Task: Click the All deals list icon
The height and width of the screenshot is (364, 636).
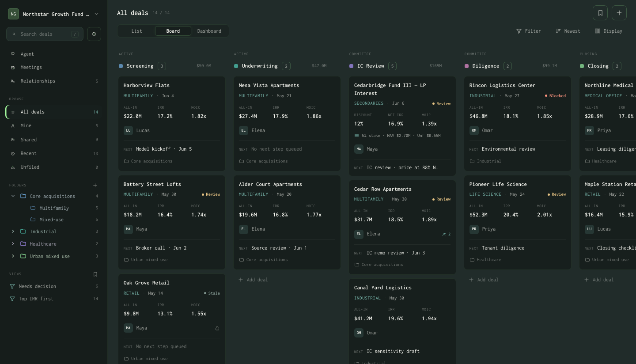Action: [13, 112]
